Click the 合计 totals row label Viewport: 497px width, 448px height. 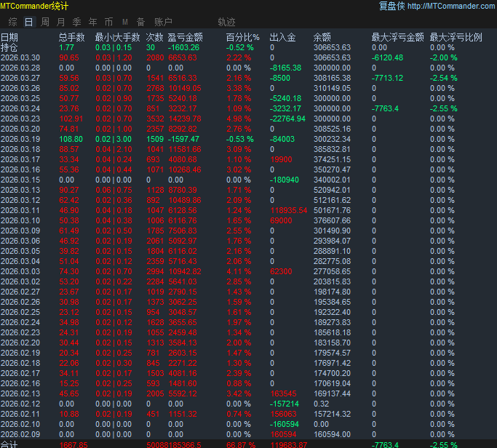[x=9, y=444]
